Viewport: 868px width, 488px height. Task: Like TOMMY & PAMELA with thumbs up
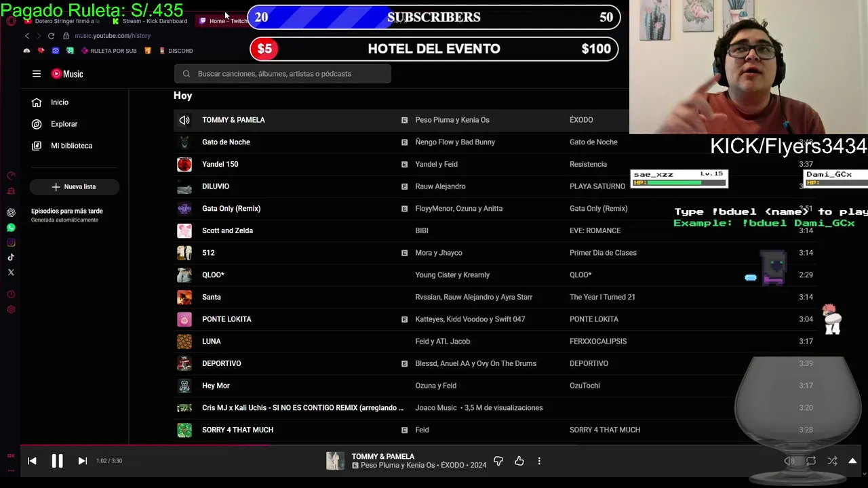click(x=519, y=461)
